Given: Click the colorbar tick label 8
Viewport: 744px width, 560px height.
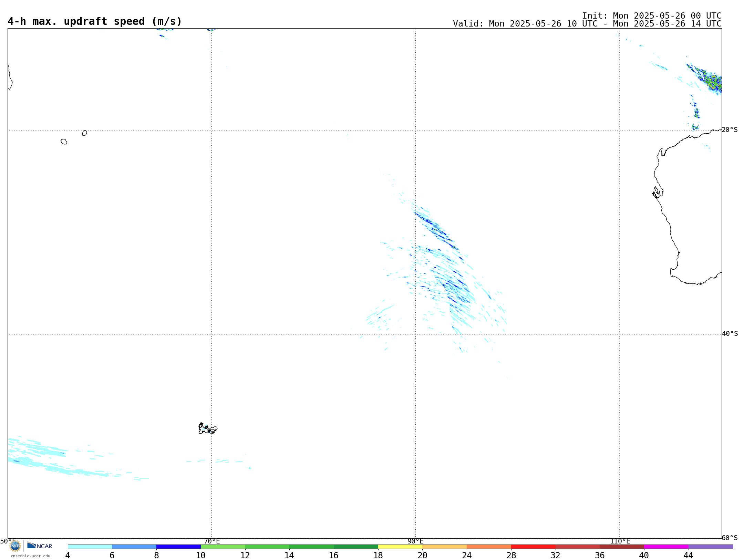Looking at the screenshot, I should tap(156, 556).
